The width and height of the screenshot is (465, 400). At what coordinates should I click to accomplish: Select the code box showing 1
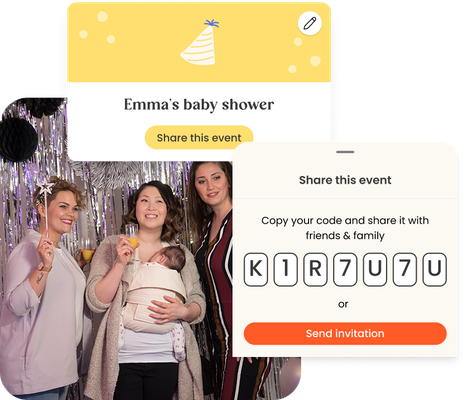(x=285, y=269)
